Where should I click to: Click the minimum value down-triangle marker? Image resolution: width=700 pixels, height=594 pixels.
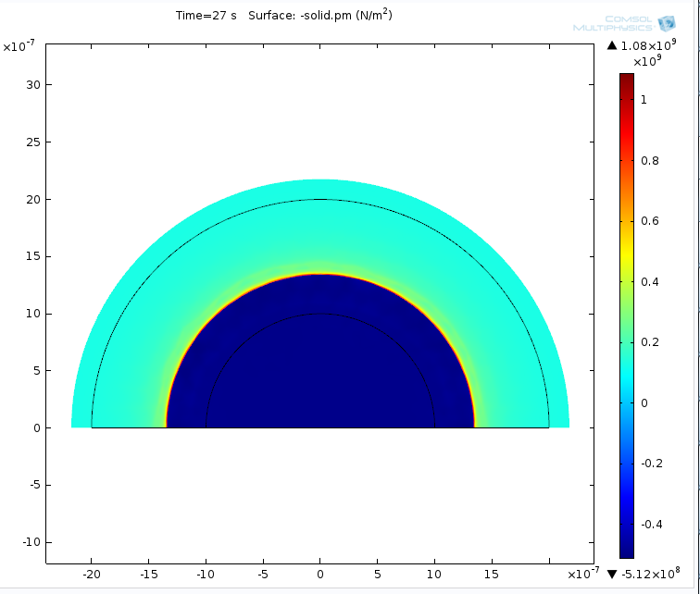click(611, 574)
